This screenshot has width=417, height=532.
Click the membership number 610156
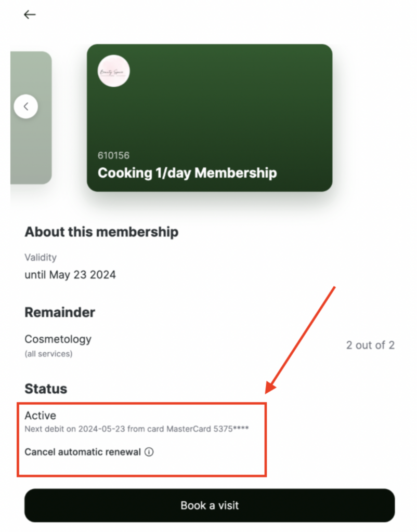[113, 155]
